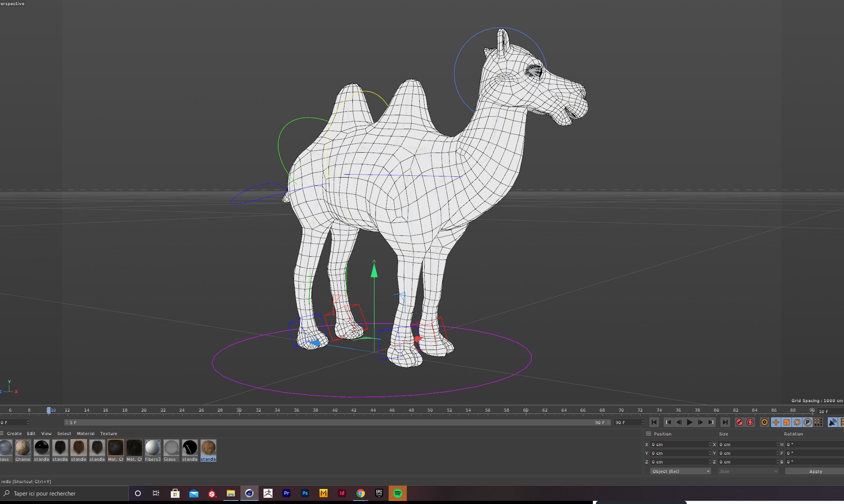Click the red Record Active Objects icon
This screenshot has width=844, height=504.
[739, 422]
